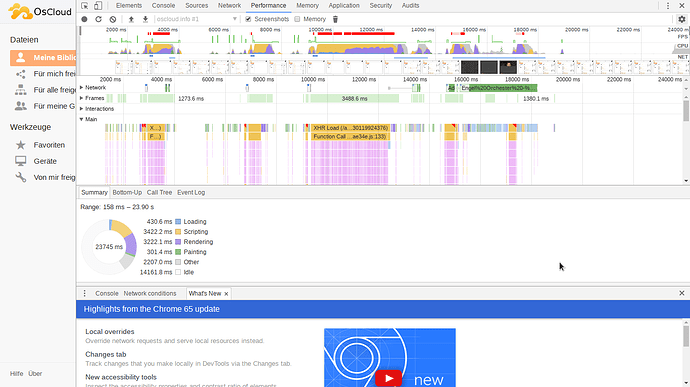Click the Scripting yellow legend swatch
Screen dimensions: 690x387
pyautogui.click(x=178, y=232)
